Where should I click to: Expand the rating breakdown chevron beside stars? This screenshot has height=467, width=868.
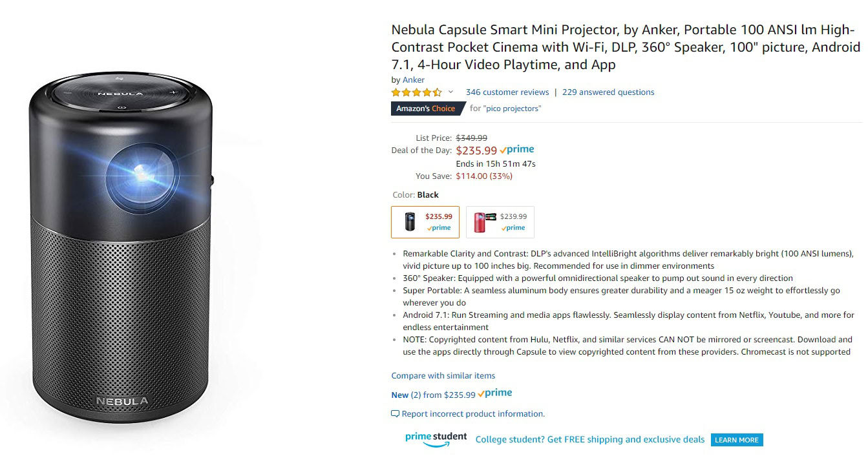450,92
